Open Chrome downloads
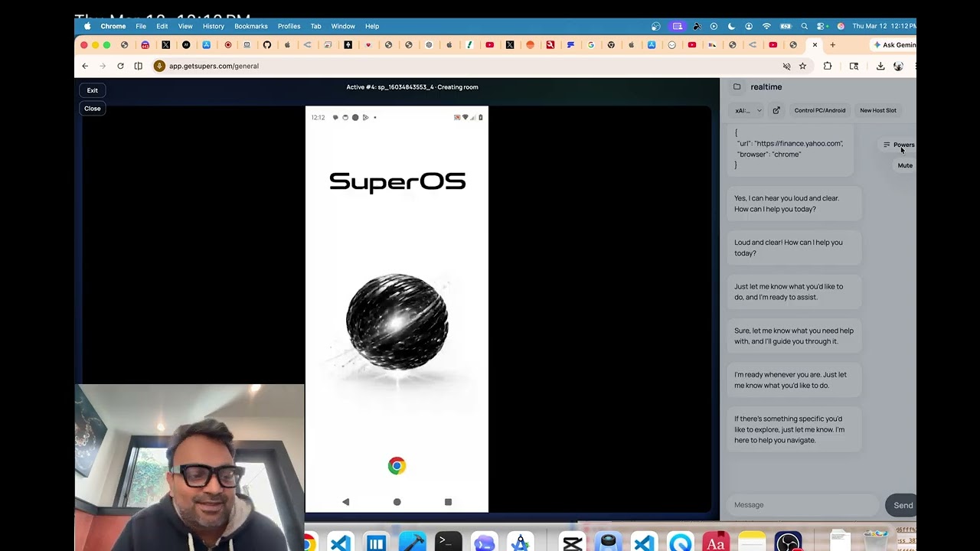This screenshot has height=551, width=980. click(880, 66)
